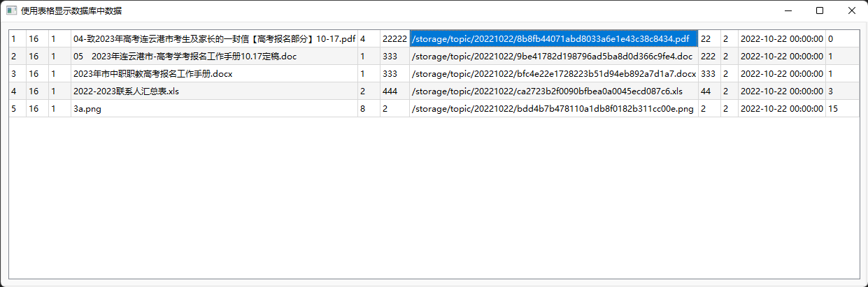Select the 2 cell right of 2022-2023联系人汇总表.xls
The image size is (868, 287).
click(x=369, y=91)
